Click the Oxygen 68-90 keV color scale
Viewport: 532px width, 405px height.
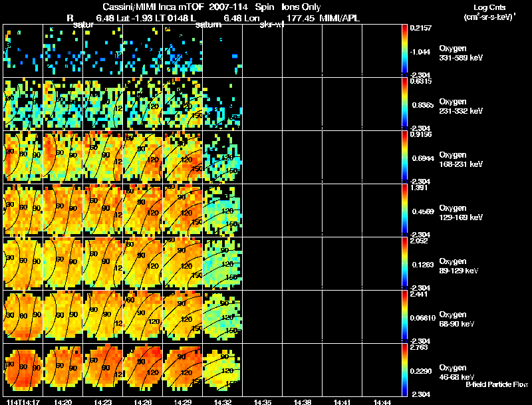tap(404, 317)
